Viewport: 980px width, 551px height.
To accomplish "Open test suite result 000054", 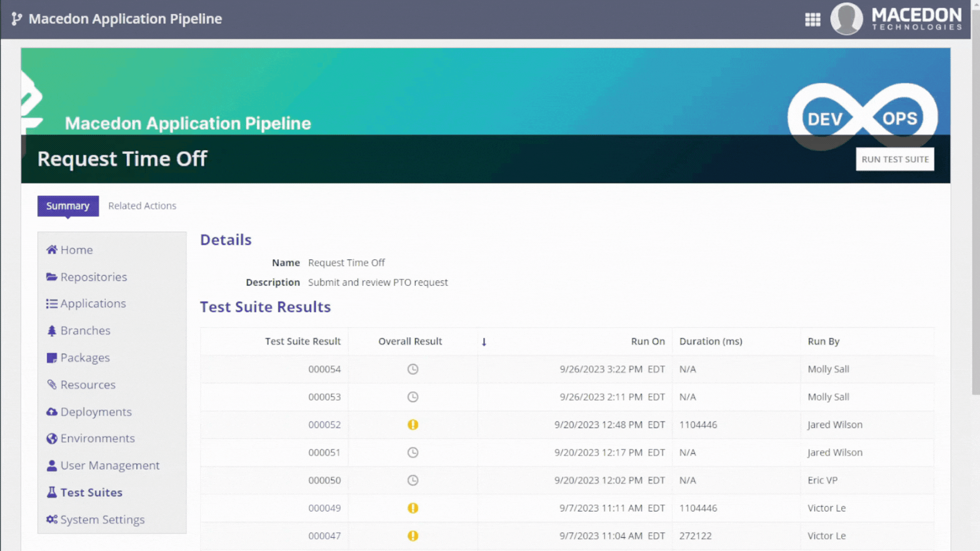I will [x=324, y=369].
